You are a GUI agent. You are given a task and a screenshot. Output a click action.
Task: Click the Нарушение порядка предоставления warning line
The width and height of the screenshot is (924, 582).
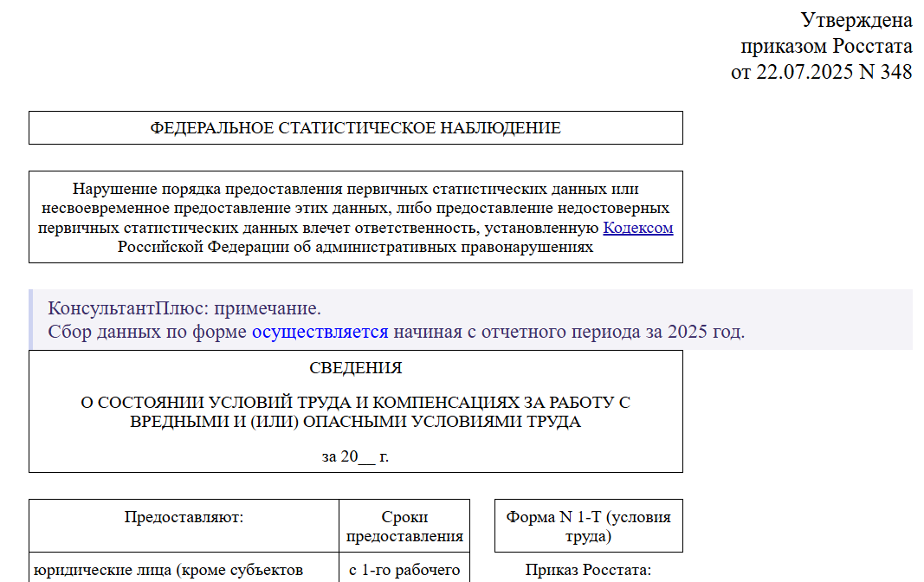pos(355,189)
